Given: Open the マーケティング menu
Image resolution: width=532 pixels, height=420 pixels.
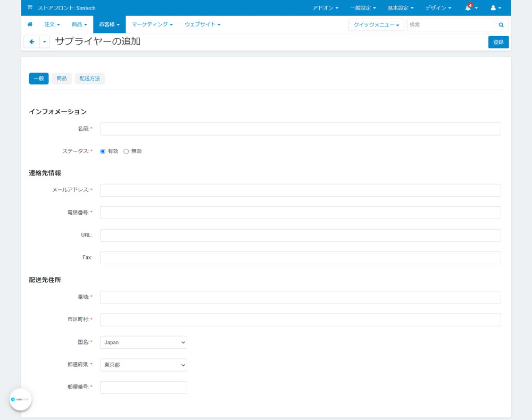Looking at the screenshot, I should [152, 24].
